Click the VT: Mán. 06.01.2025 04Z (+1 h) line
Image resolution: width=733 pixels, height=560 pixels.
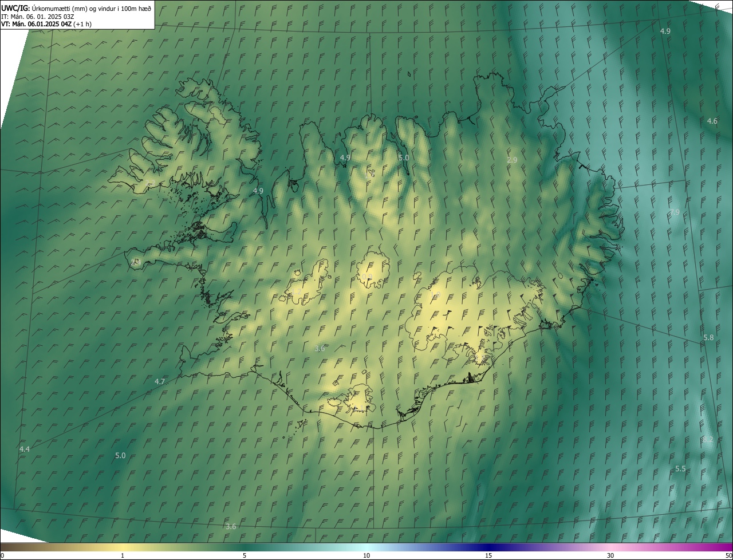tap(46, 24)
